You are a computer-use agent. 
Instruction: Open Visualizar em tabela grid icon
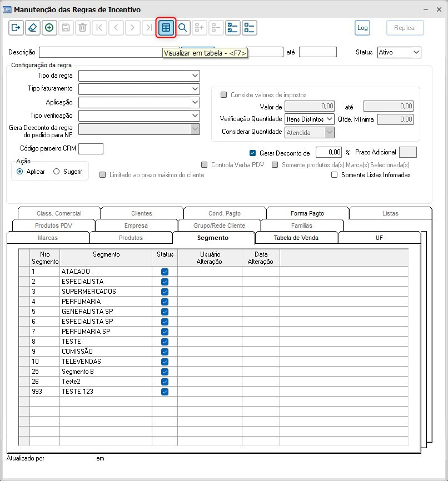tap(166, 28)
